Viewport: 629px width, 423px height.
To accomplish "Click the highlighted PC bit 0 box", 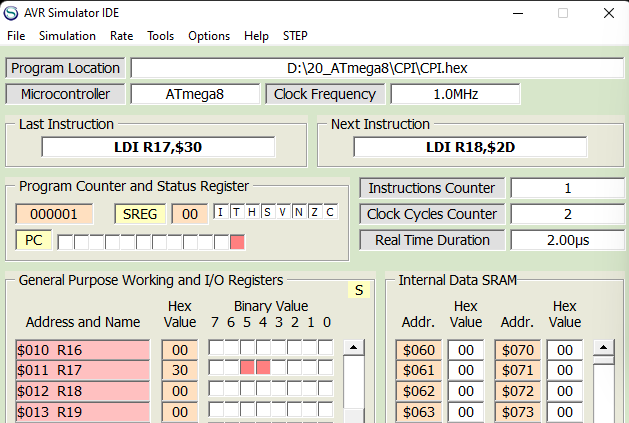I will (237, 242).
